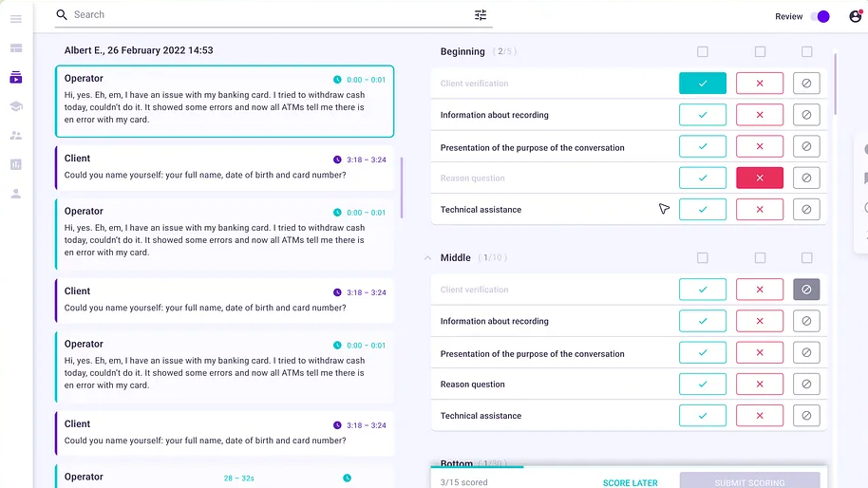Check the Beginning section not-applicable-all checkbox
This screenshot has height=488, width=868.
806,51
